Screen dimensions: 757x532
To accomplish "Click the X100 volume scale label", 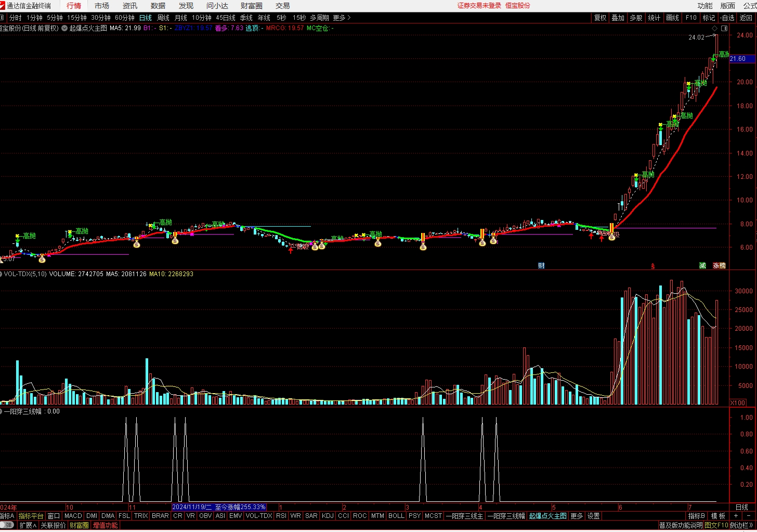I will pos(737,403).
